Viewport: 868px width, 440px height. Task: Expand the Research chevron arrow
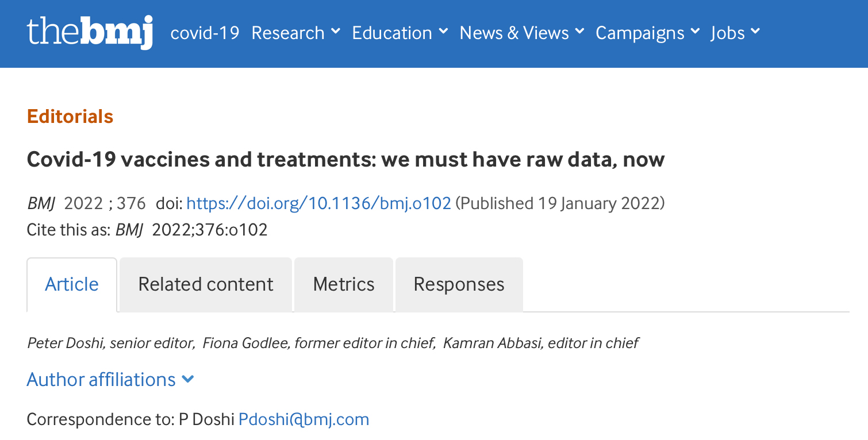(336, 31)
